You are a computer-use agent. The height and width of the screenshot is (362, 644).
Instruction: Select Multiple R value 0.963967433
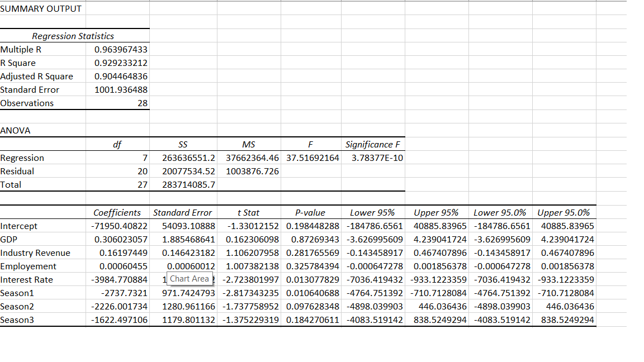118,49
